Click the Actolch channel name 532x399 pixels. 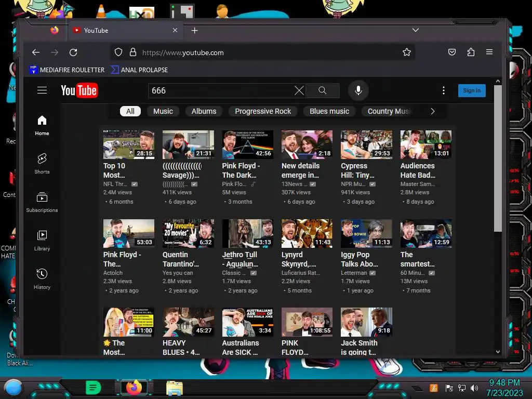pyautogui.click(x=113, y=273)
